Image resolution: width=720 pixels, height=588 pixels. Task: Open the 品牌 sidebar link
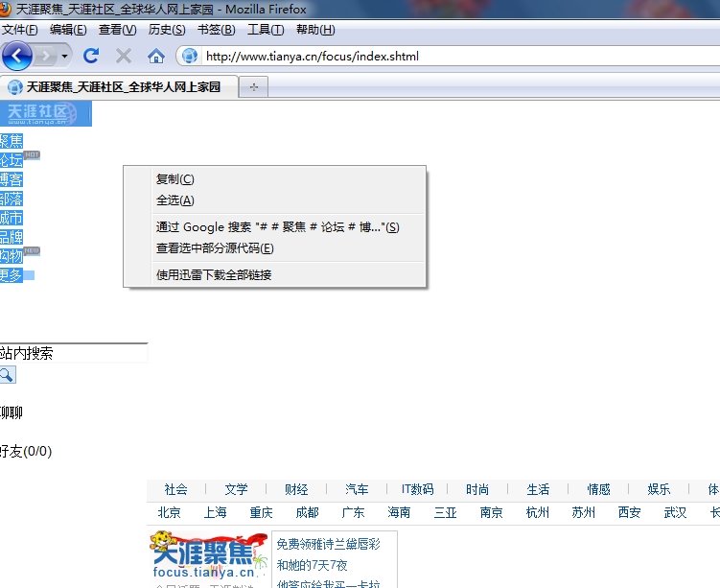click(11, 237)
